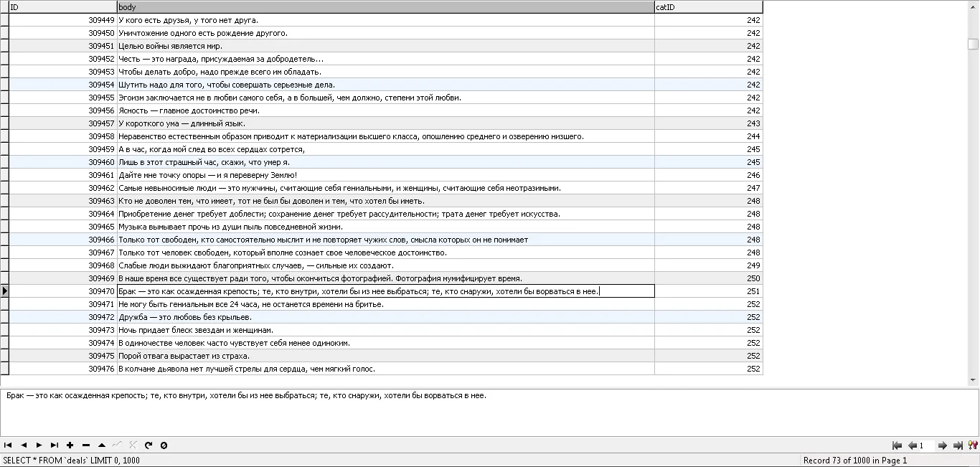Post the edit with the checkmark button
The image size is (980, 467).
pyautogui.click(x=118, y=445)
